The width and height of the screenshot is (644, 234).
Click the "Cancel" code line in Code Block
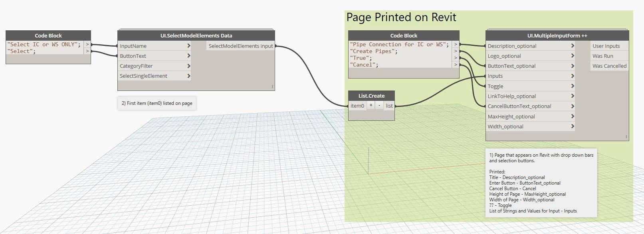coord(364,65)
